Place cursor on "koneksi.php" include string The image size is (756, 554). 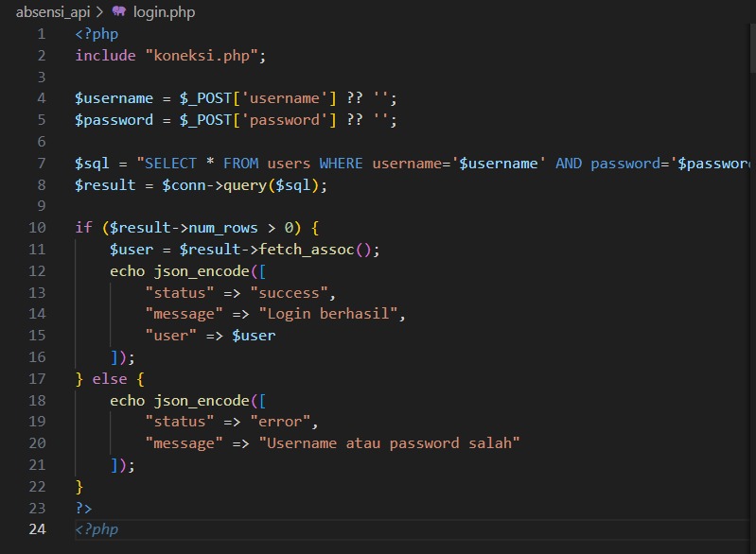(x=202, y=56)
